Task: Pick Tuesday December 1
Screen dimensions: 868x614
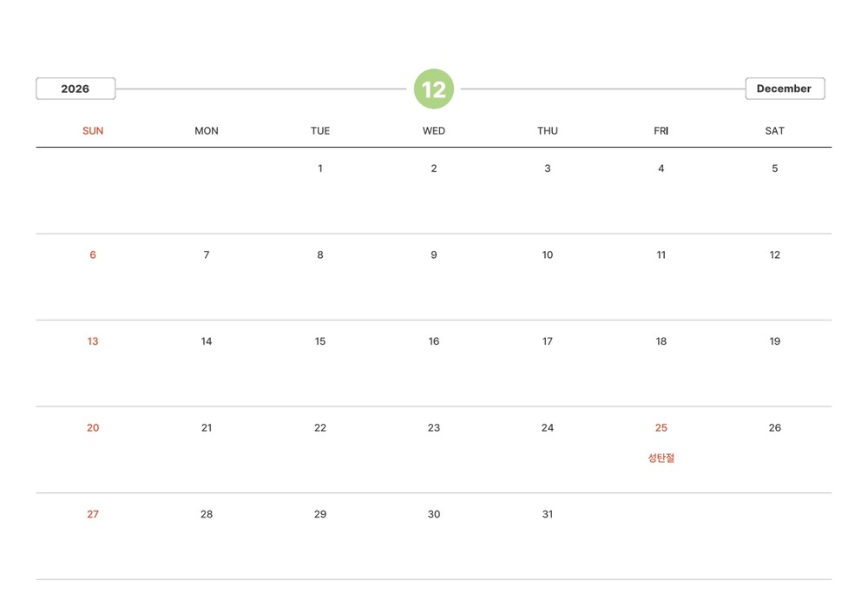Action: coord(320,168)
